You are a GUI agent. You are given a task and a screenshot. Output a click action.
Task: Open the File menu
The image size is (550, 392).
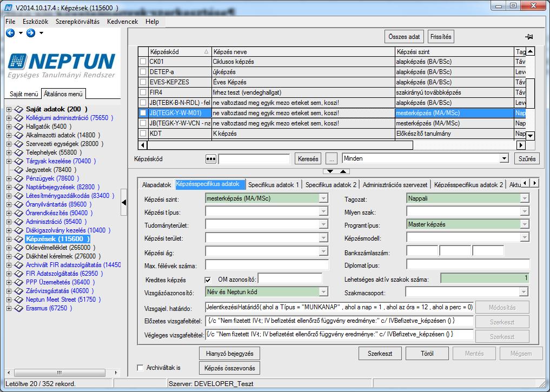tap(10, 22)
